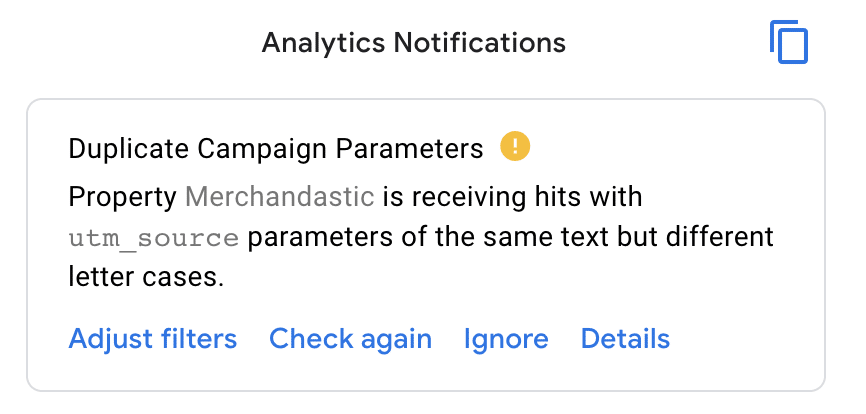866x414 pixels.
Task: Click the word 'Analytics' in the title
Action: tap(323, 43)
